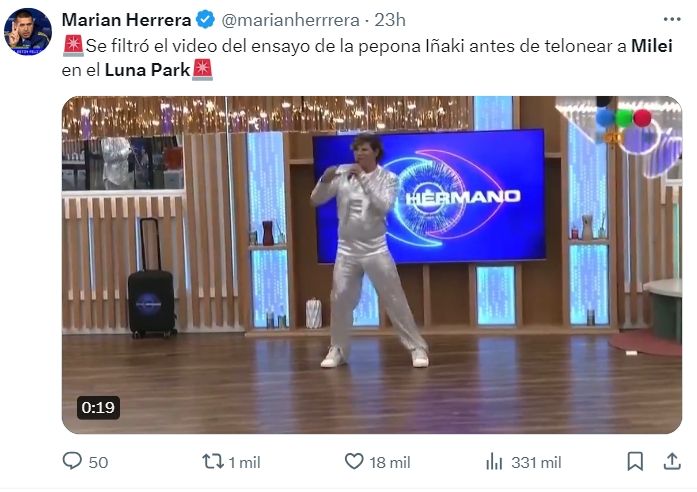697x492 pixels.
Task: Click the views count 331 mil
Action: point(536,462)
